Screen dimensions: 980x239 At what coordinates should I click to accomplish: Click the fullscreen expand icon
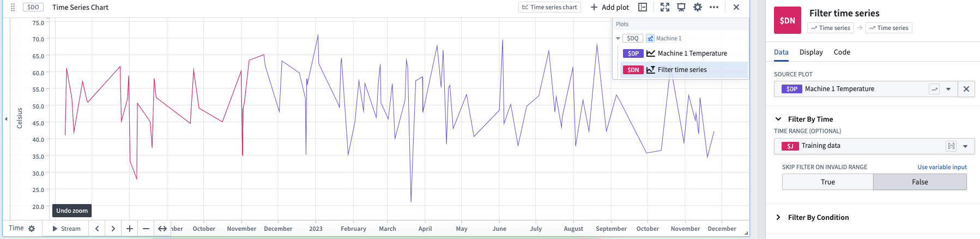click(x=665, y=7)
